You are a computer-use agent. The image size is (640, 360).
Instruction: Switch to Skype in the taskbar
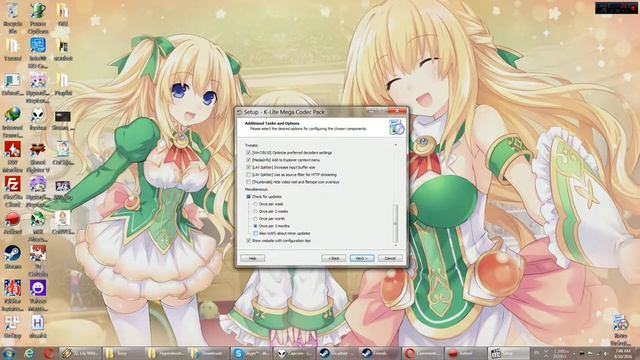pos(251,353)
